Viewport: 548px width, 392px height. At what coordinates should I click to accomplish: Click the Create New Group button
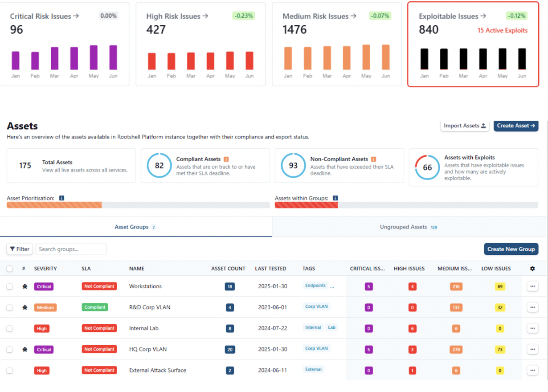(511, 249)
